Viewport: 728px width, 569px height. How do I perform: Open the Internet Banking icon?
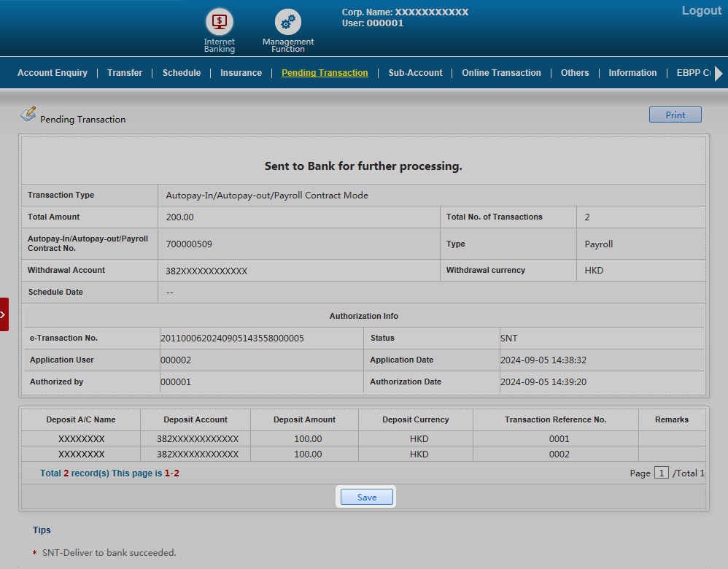click(x=219, y=22)
